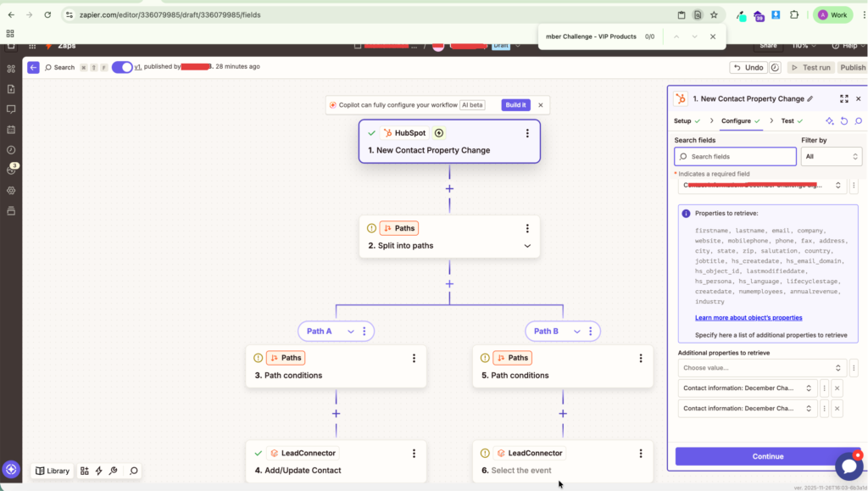Viewport: 868px width, 491px height.
Task: Click the Share button
Action: point(768,46)
